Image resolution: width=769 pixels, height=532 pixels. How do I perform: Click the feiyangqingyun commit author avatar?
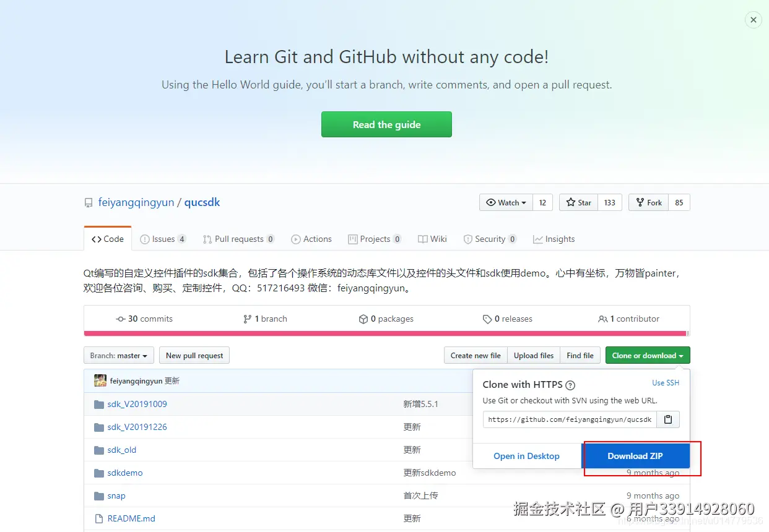pos(100,380)
